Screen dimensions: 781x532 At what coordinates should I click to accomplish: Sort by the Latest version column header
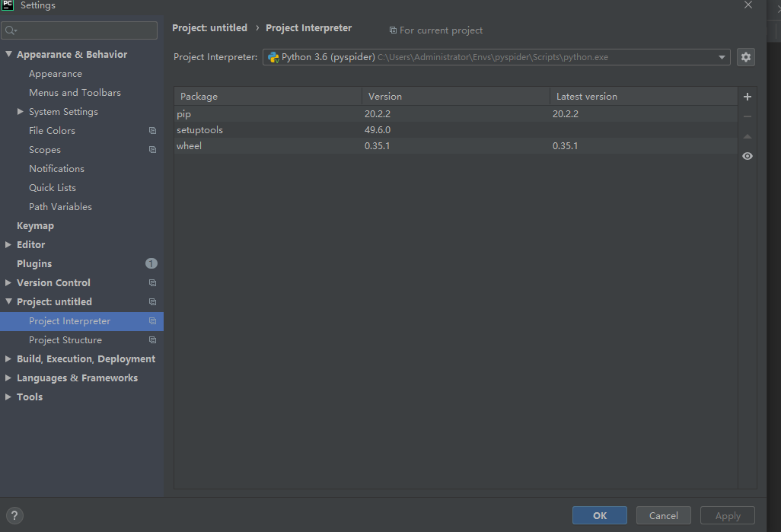[643, 97]
